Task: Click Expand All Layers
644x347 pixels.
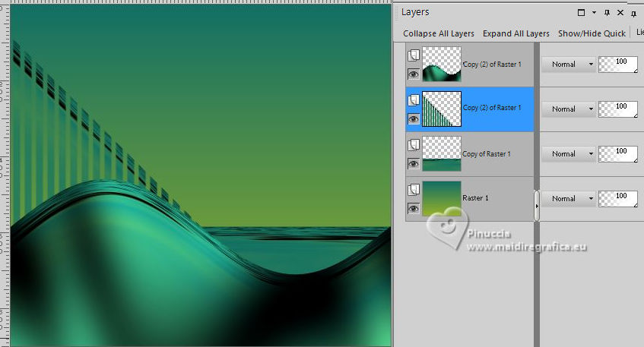Action: tap(516, 33)
